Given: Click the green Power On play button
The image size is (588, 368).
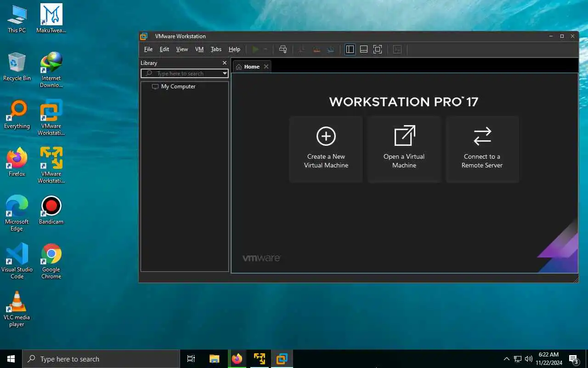Looking at the screenshot, I should (x=255, y=49).
